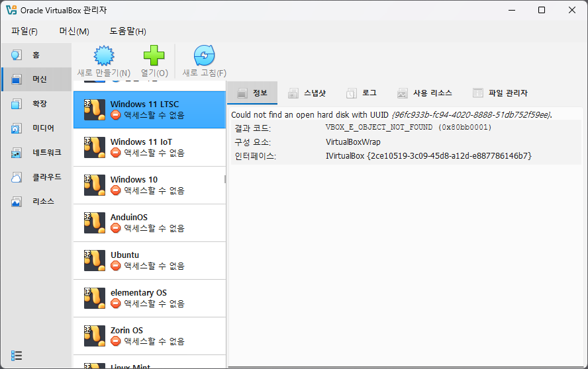The width and height of the screenshot is (588, 369).
Task: Click the 열기(O) green plus icon
Action: coord(154,56)
